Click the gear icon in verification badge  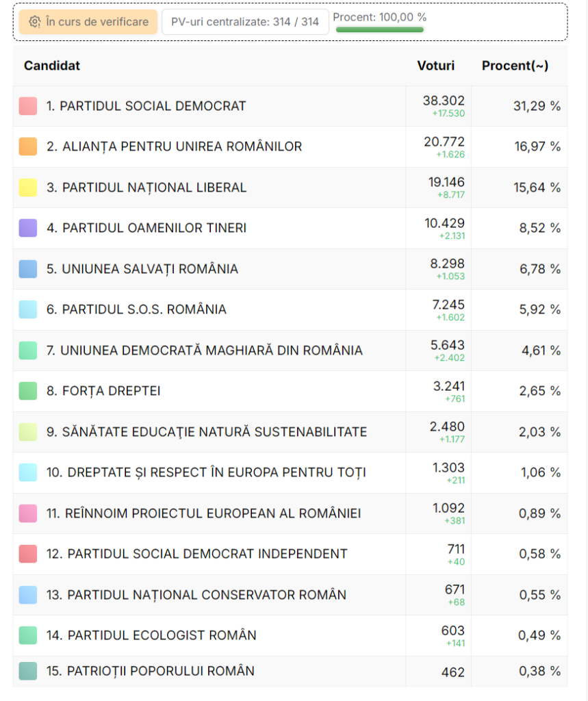click(35, 22)
